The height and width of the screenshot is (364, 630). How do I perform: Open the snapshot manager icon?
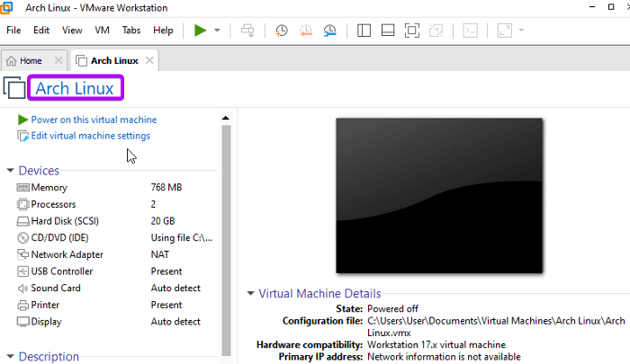(330, 30)
